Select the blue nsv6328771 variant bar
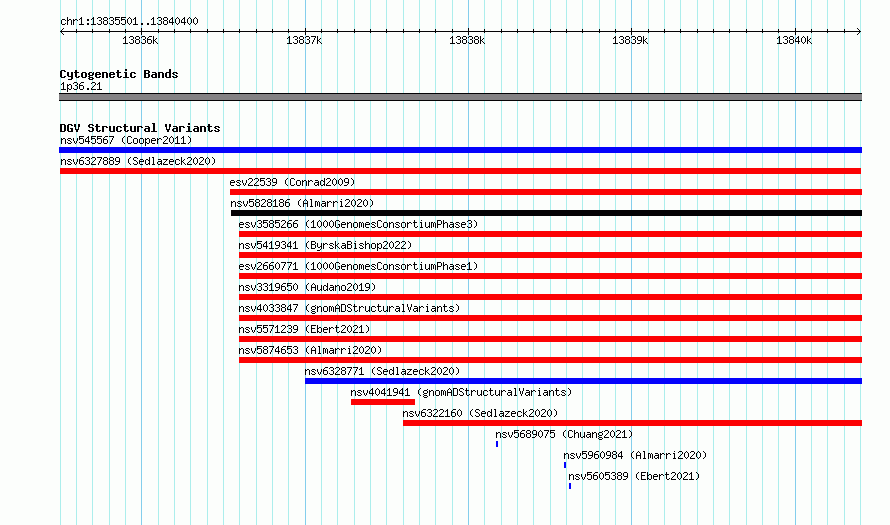890x525 pixels. (583, 381)
